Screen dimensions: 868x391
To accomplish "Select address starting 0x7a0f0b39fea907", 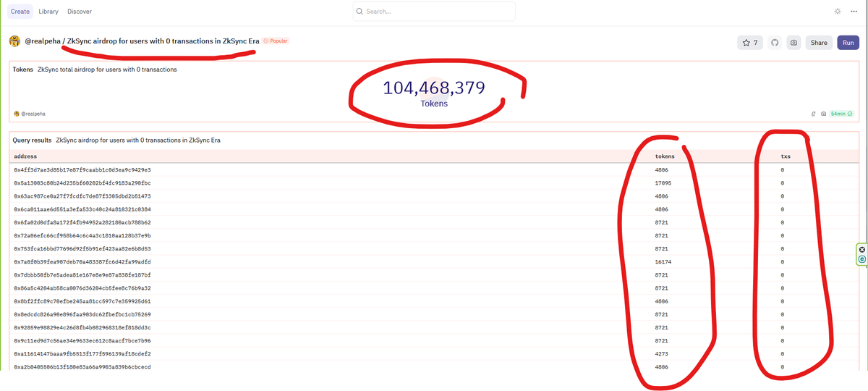I will pyautogui.click(x=82, y=261).
